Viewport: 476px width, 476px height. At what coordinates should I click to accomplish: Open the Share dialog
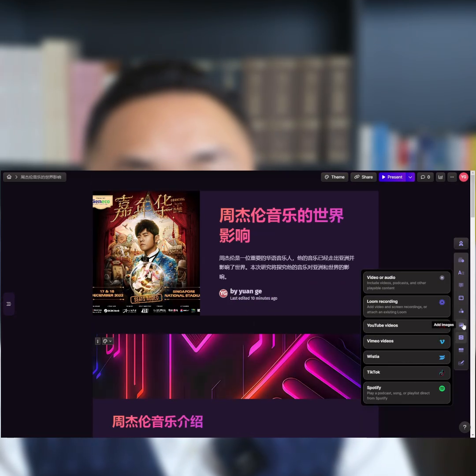click(363, 177)
